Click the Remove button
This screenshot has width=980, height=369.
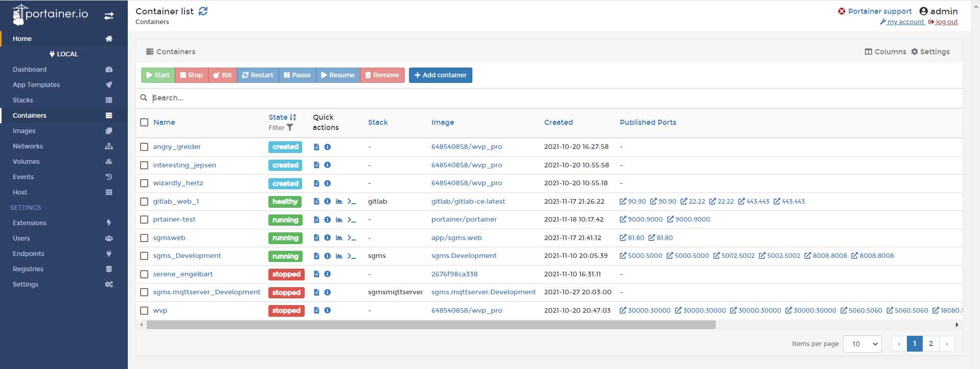382,75
